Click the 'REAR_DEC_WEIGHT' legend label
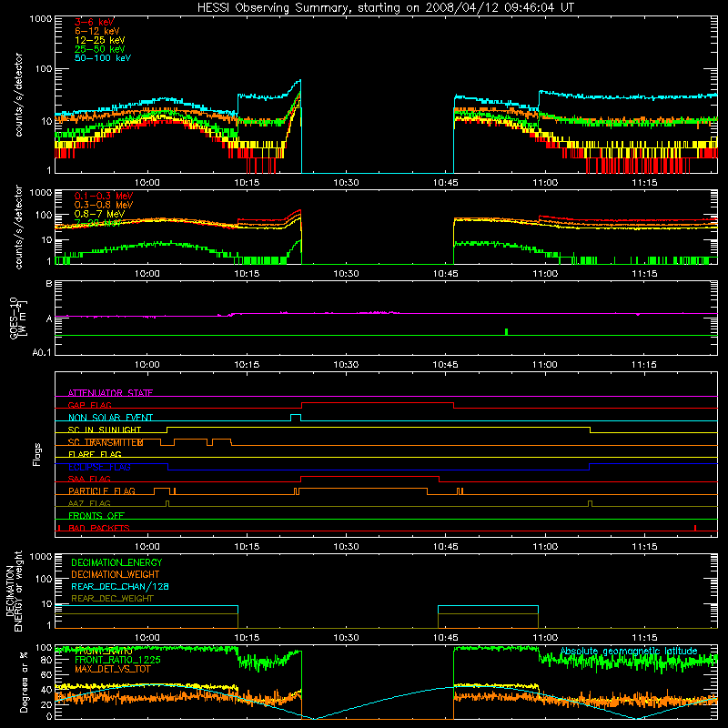728x728 pixels. coord(112,599)
